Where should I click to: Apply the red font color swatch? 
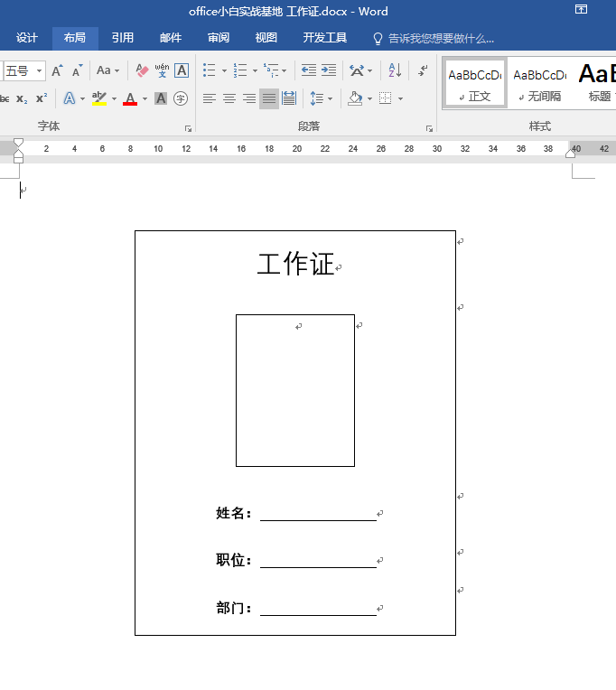[130, 98]
